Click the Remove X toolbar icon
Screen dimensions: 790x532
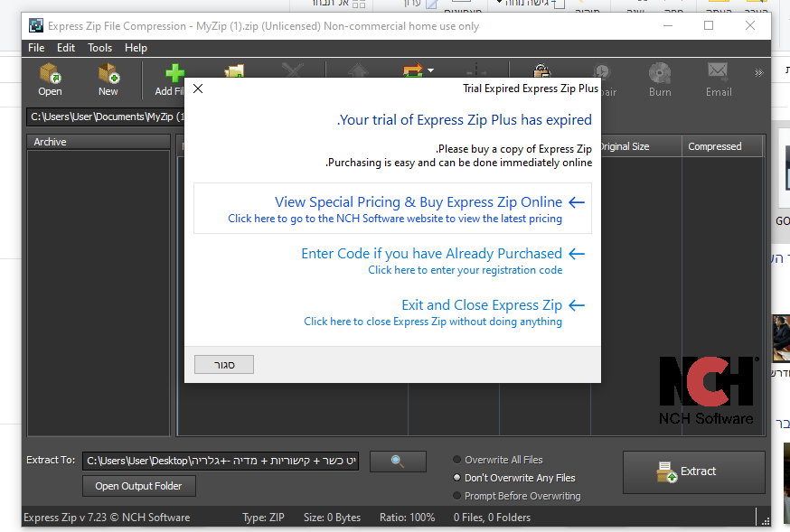(x=293, y=70)
